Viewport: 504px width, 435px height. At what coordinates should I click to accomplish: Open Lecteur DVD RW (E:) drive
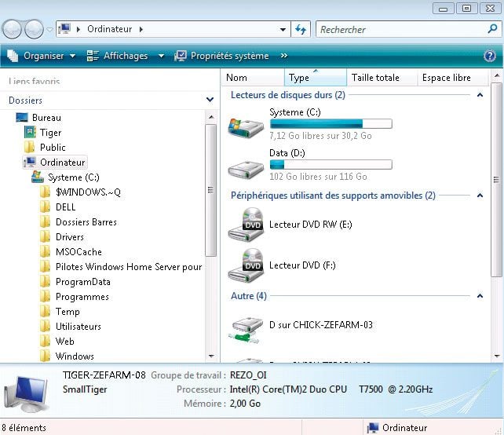pyautogui.click(x=245, y=225)
